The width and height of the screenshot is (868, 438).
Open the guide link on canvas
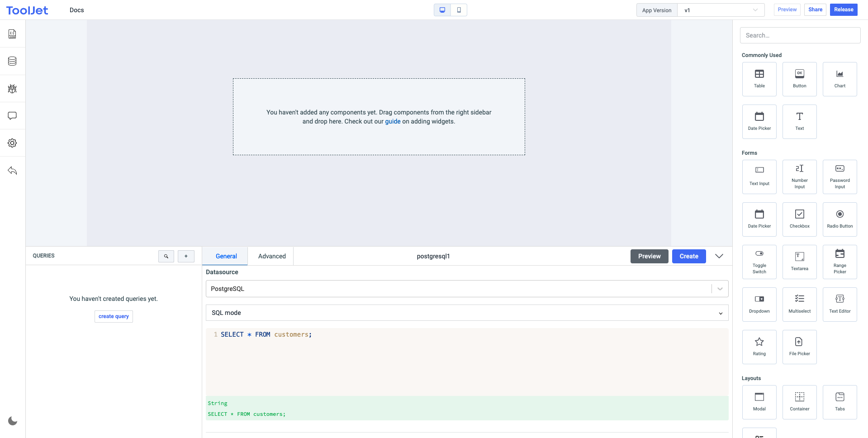[x=393, y=121]
